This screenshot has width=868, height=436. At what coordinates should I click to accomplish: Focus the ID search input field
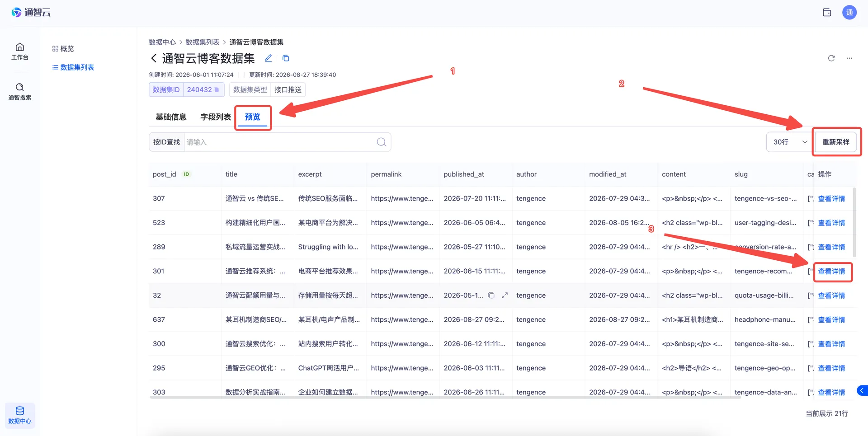pos(280,142)
